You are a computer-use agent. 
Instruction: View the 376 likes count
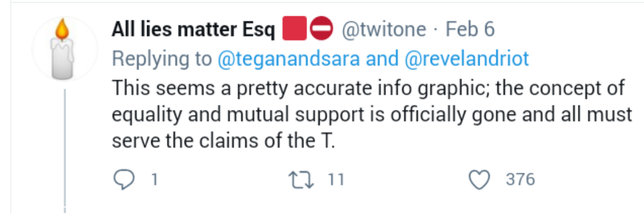pyautogui.click(x=520, y=180)
